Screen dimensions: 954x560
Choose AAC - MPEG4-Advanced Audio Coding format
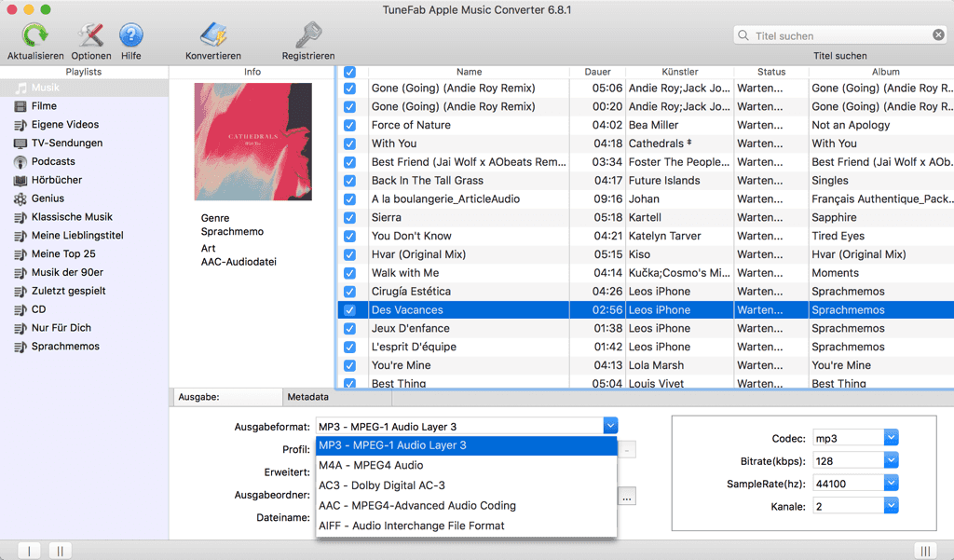click(467, 505)
